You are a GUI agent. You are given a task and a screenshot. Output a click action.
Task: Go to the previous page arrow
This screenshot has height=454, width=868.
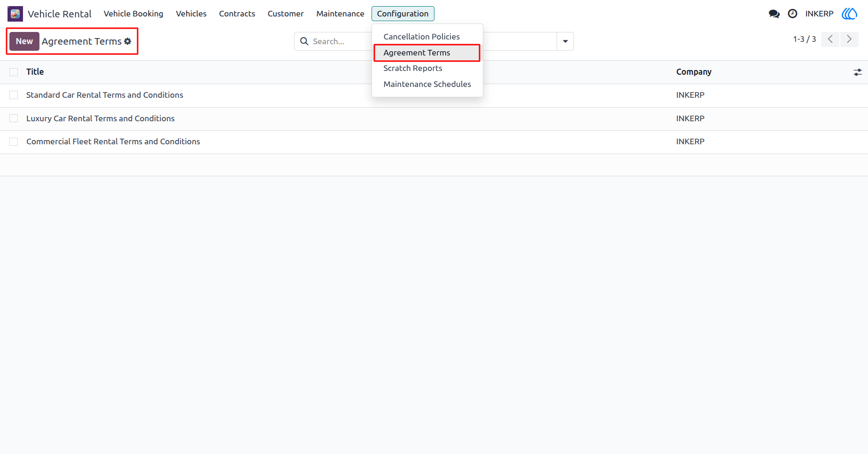click(x=830, y=39)
